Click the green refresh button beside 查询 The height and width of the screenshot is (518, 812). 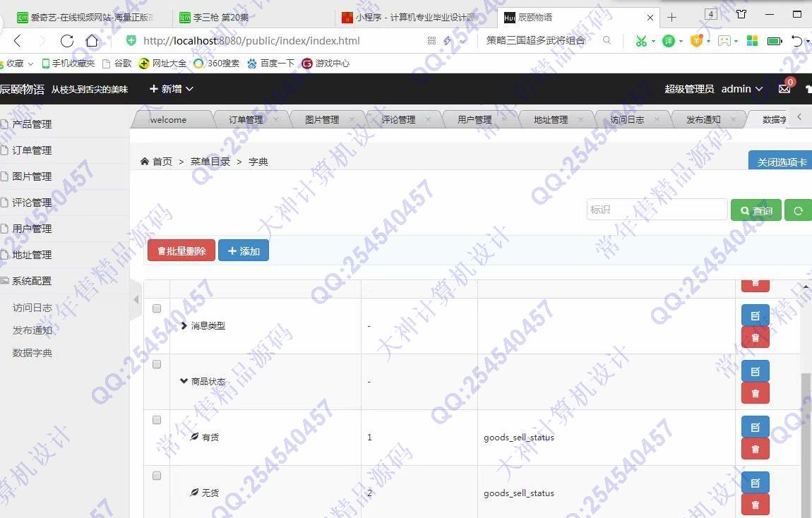pyautogui.click(x=798, y=210)
